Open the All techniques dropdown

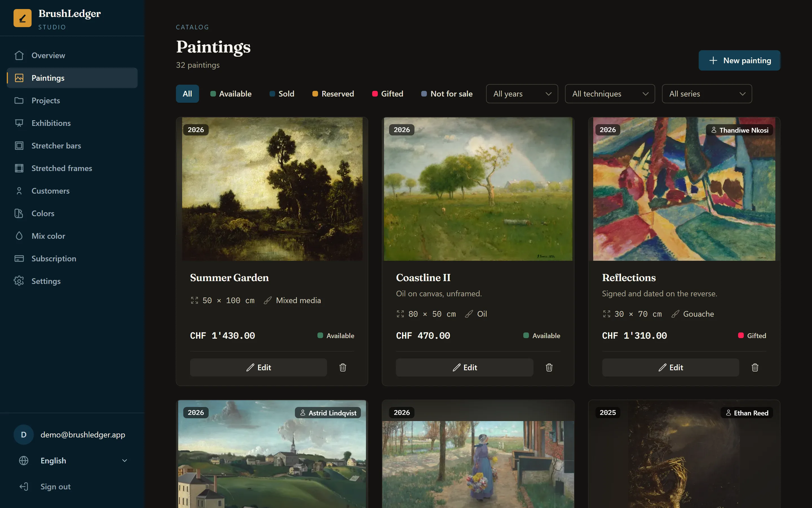(x=610, y=94)
